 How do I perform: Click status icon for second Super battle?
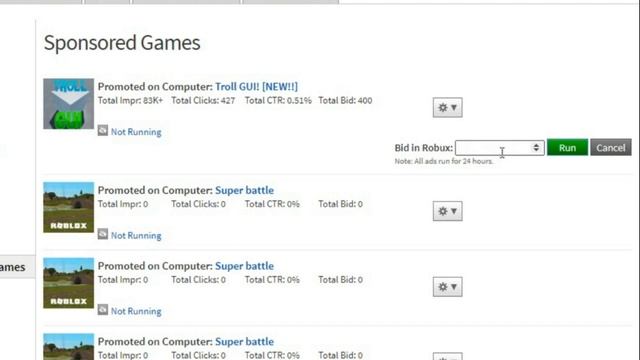pos(103,309)
